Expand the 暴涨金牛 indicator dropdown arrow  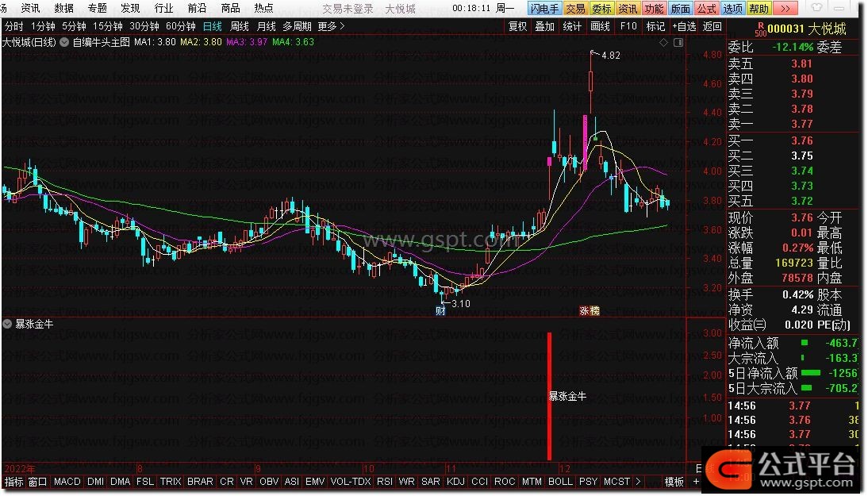click(7, 324)
